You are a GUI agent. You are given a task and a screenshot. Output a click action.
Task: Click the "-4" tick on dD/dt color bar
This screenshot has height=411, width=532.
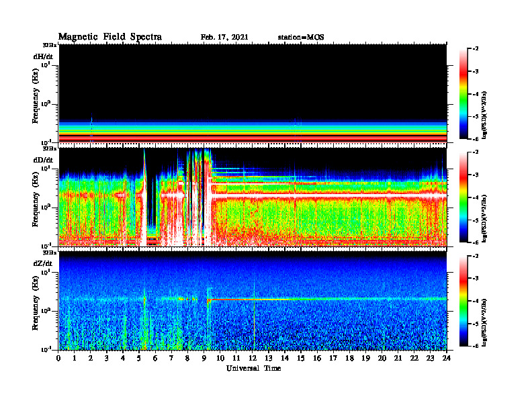point(476,197)
